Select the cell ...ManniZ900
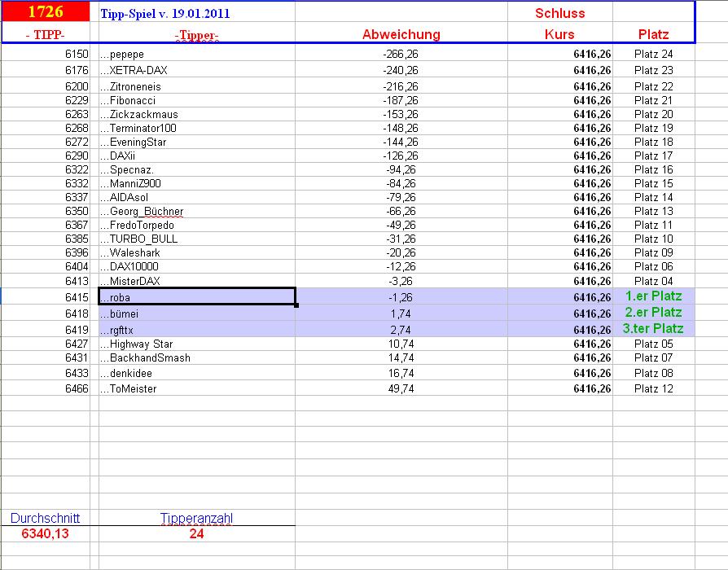This screenshot has height=570, width=728. (197, 184)
